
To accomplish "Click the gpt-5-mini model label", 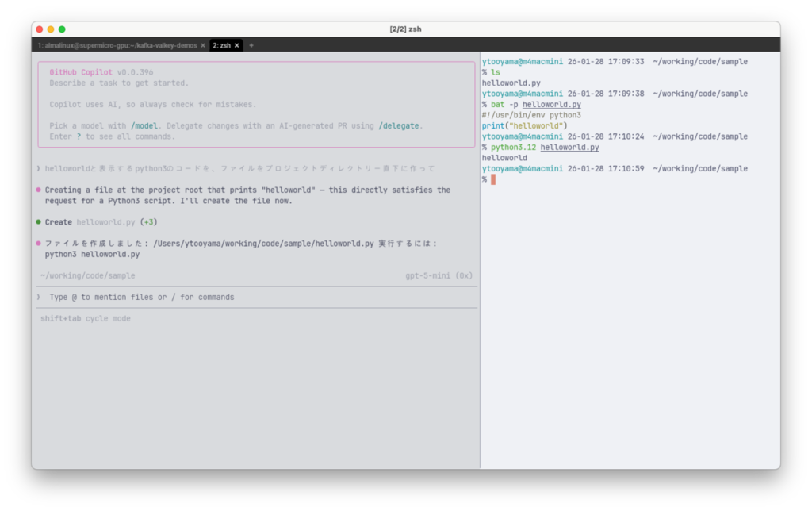I will coord(439,275).
